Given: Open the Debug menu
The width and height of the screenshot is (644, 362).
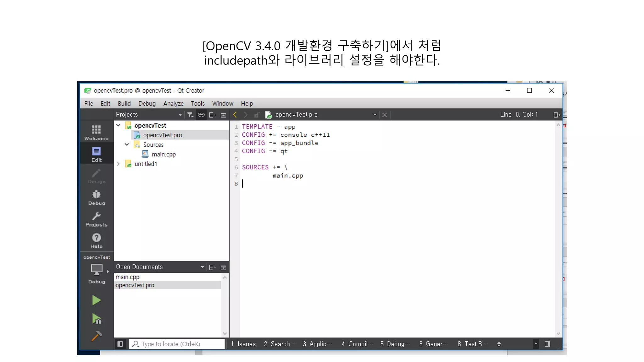Looking at the screenshot, I should (x=147, y=103).
